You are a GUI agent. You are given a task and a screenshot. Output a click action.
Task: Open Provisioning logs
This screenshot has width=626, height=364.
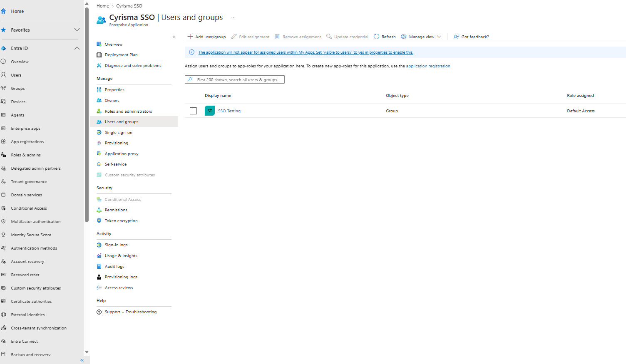click(121, 277)
